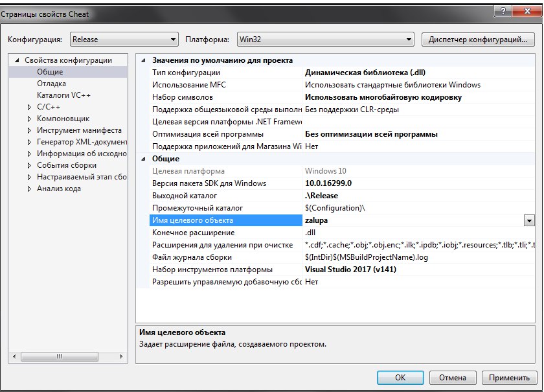Close the Страницы свойств Cheat dialog
Screen dimensions: 544x392
tap(527, 11)
